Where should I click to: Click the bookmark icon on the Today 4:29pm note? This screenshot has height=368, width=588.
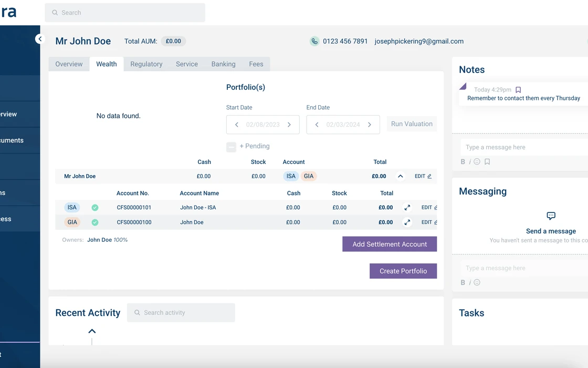point(518,90)
